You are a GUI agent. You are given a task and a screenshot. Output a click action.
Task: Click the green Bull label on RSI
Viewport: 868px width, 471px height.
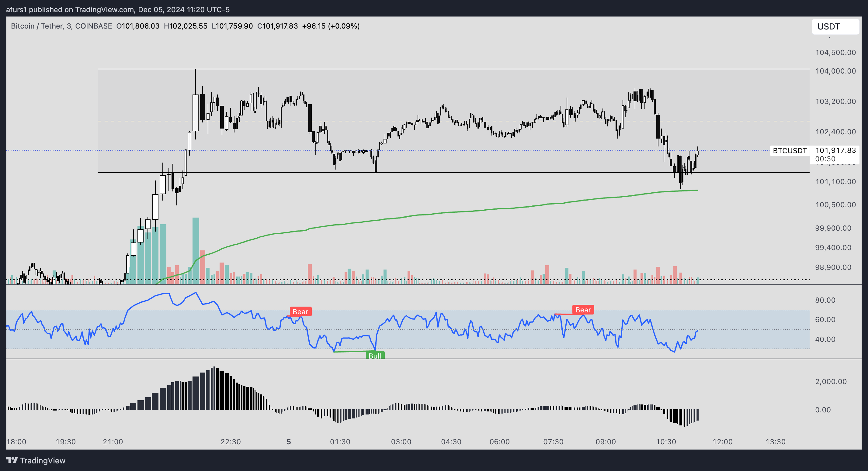(375, 356)
